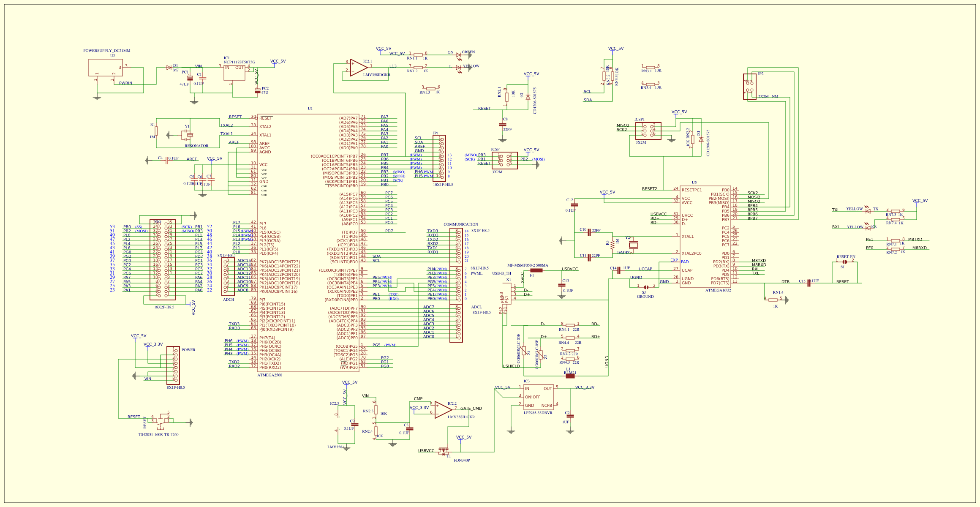This screenshot has height=507, width=980.
Task: Select the ATMEGA16U2 label under U5
Action: [x=718, y=290]
